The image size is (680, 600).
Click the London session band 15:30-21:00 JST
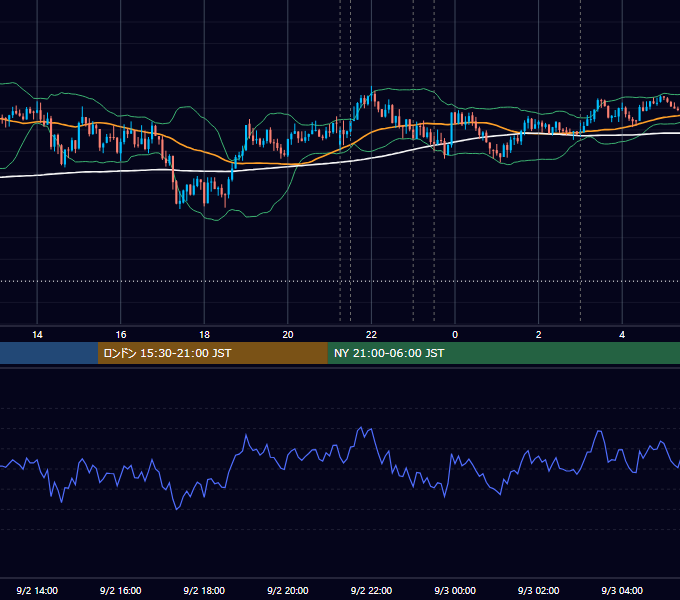tap(212, 353)
